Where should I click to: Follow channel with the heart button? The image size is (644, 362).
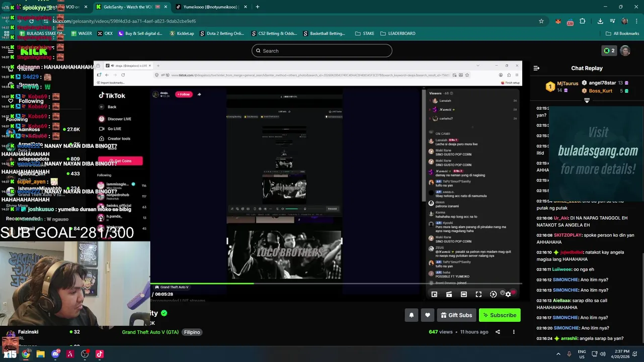point(428,315)
